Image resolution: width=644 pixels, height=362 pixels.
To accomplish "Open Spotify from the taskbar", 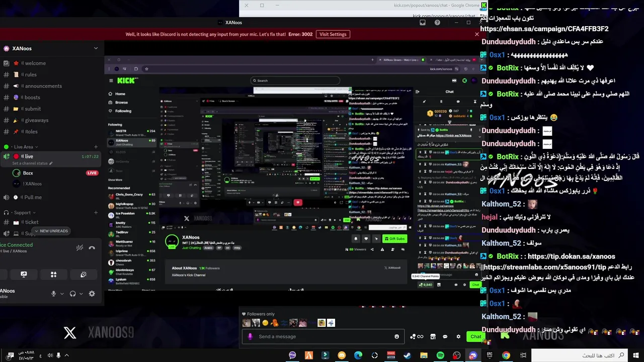I will (440, 355).
